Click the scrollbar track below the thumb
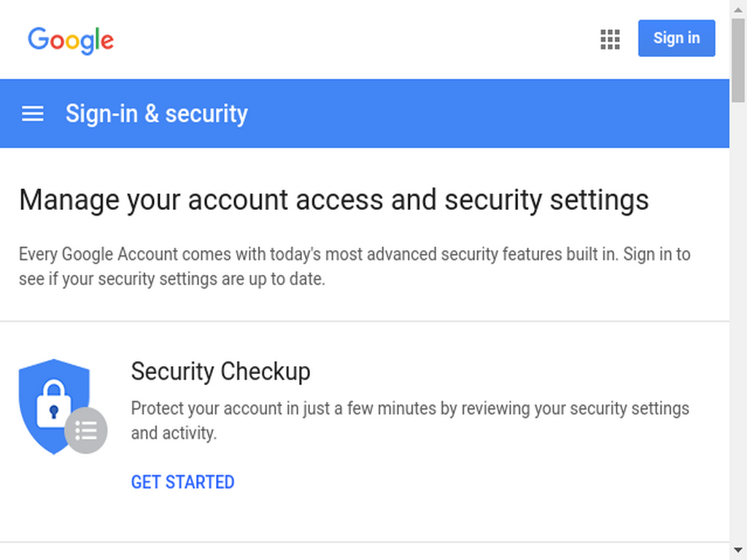Viewport: 747px width, 560px height. pyautogui.click(x=738, y=324)
